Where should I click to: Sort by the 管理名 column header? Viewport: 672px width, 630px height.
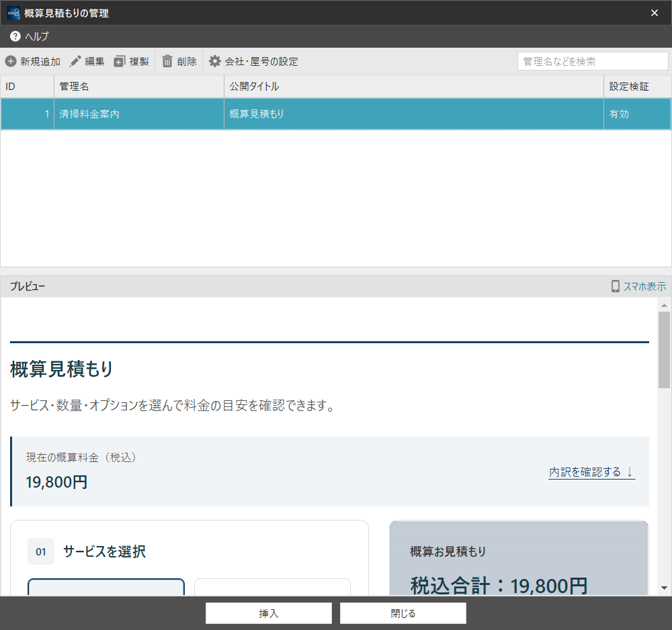coord(139,87)
